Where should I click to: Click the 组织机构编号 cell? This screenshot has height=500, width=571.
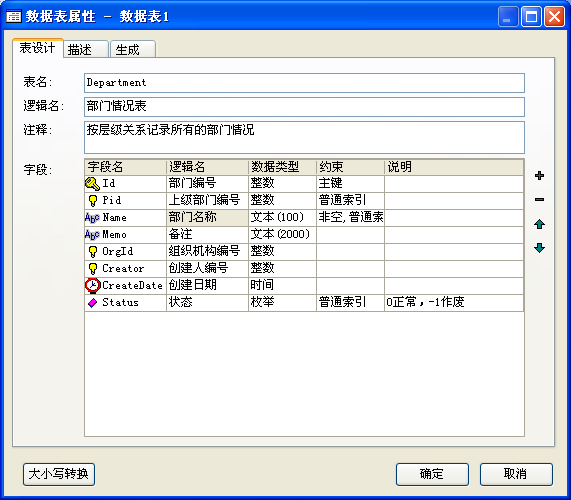[208, 252]
